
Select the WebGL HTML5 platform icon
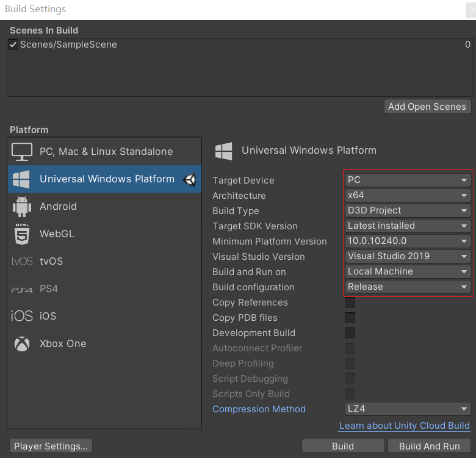(22, 234)
